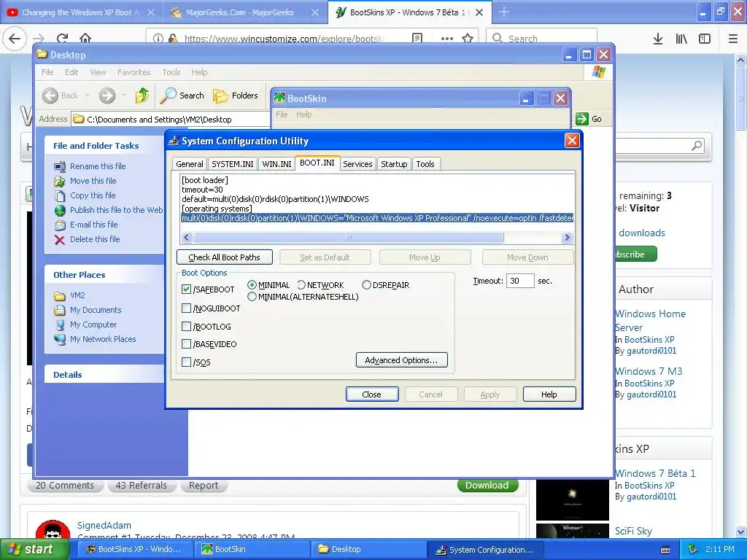Click the Firefox home icon

tap(85, 39)
